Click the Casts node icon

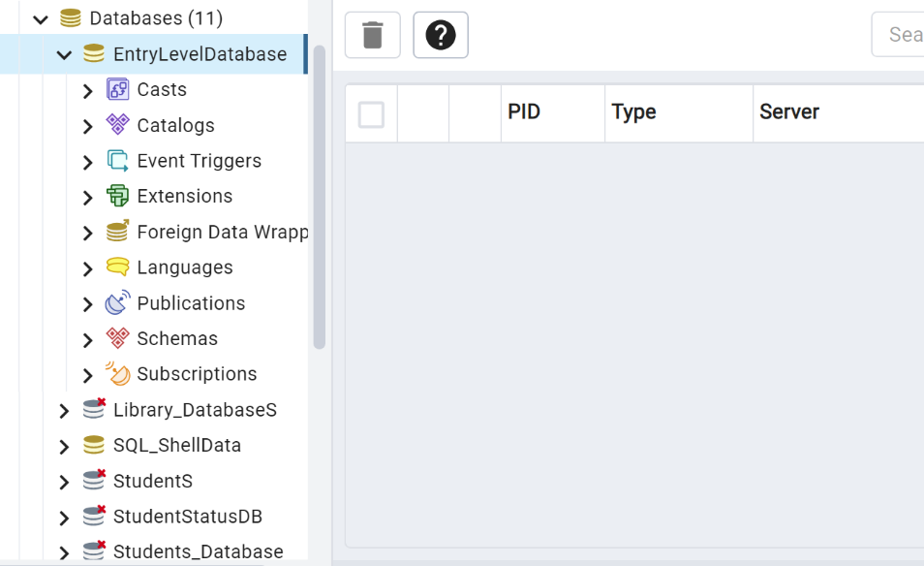tap(117, 90)
